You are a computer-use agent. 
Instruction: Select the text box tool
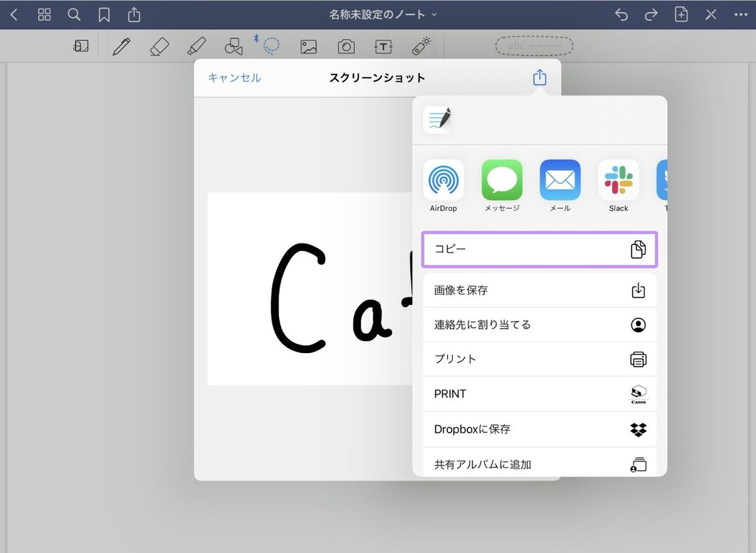click(383, 45)
